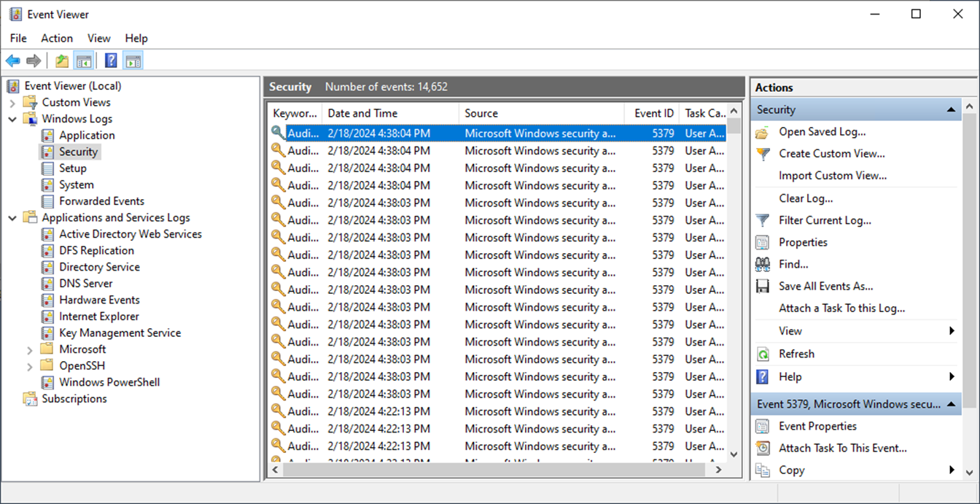Toggle the Show/Hide Console Tree toolbar icon
Screen dimensions: 980x504
(83, 61)
